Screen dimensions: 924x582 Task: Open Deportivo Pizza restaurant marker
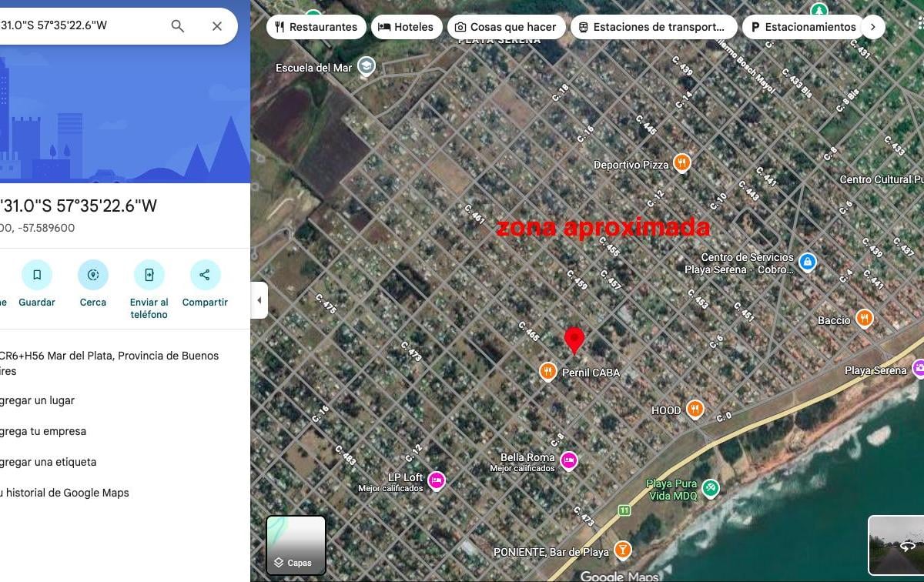[681, 163]
